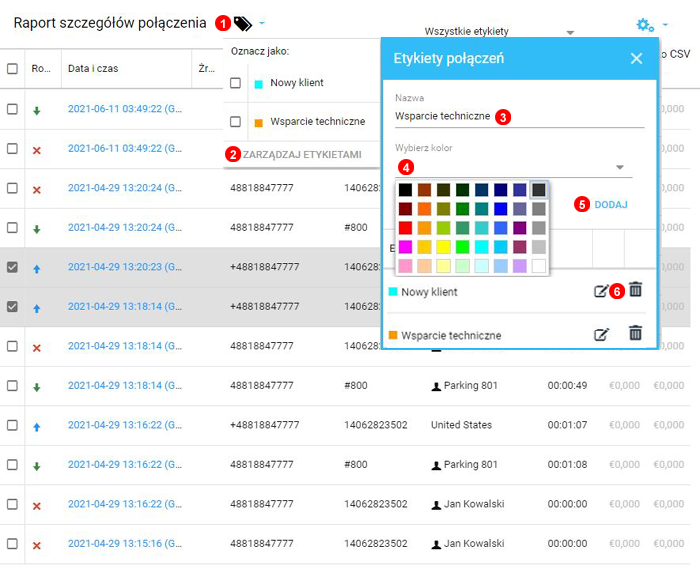Delete the Nowy klient label

[635, 290]
